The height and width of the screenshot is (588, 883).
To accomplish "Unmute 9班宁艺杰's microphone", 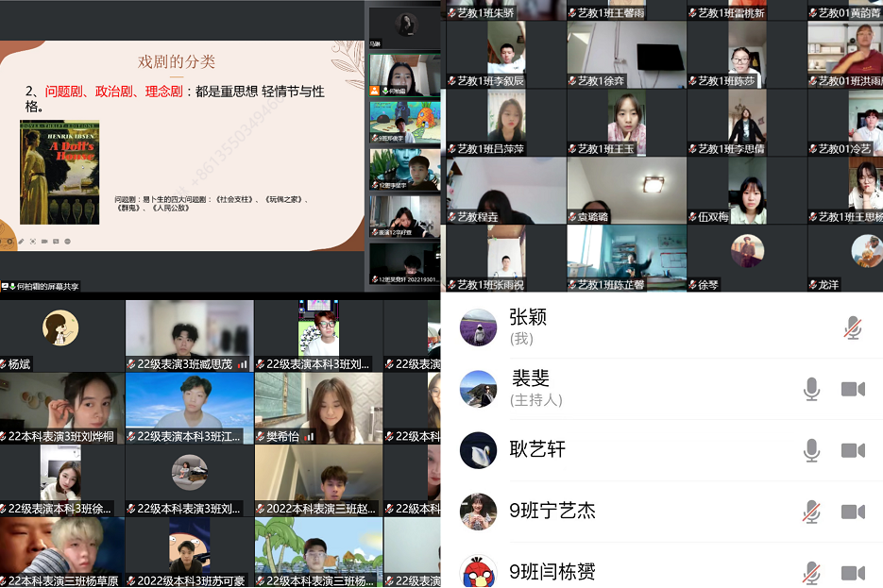I will (809, 512).
